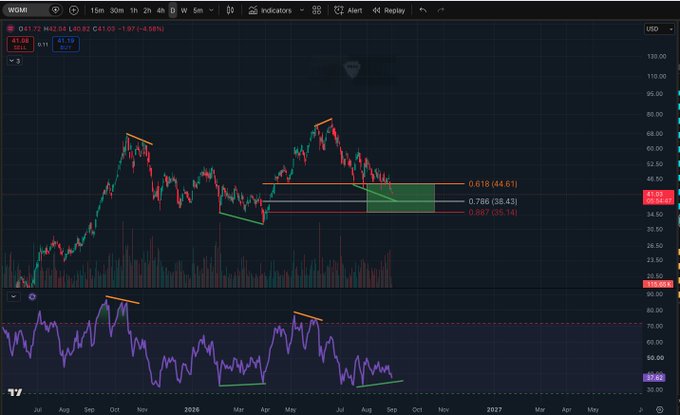Screen dimensions: 680x415
Task: Add a compare symbol with the plus circle icon
Action: point(74,10)
